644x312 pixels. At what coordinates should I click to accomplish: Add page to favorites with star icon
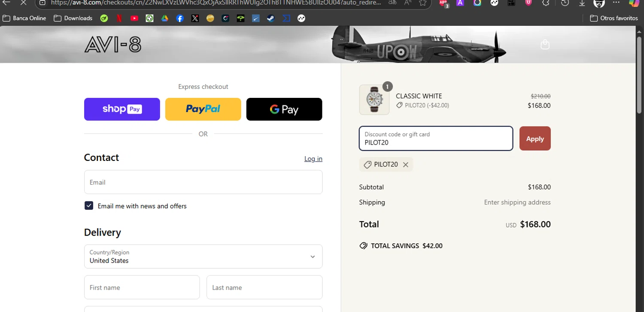click(423, 3)
